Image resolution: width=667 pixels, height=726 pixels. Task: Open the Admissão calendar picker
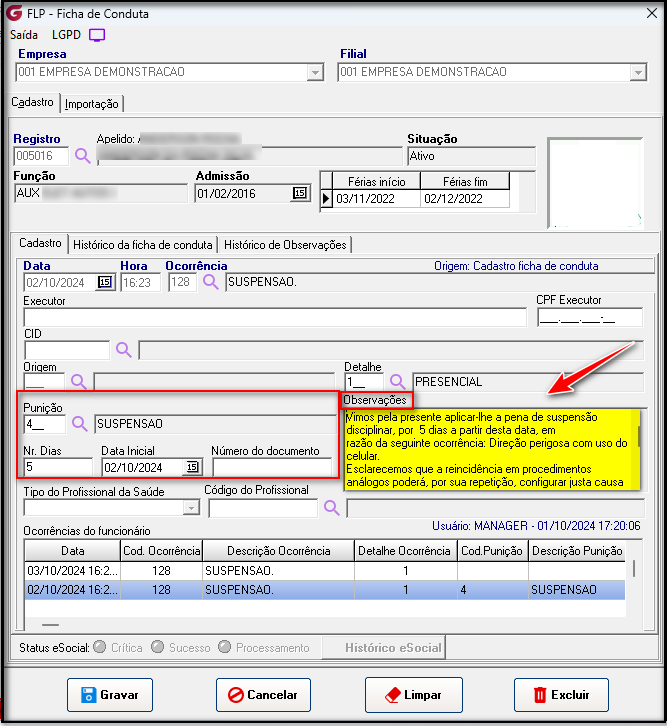[x=300, y=193]
